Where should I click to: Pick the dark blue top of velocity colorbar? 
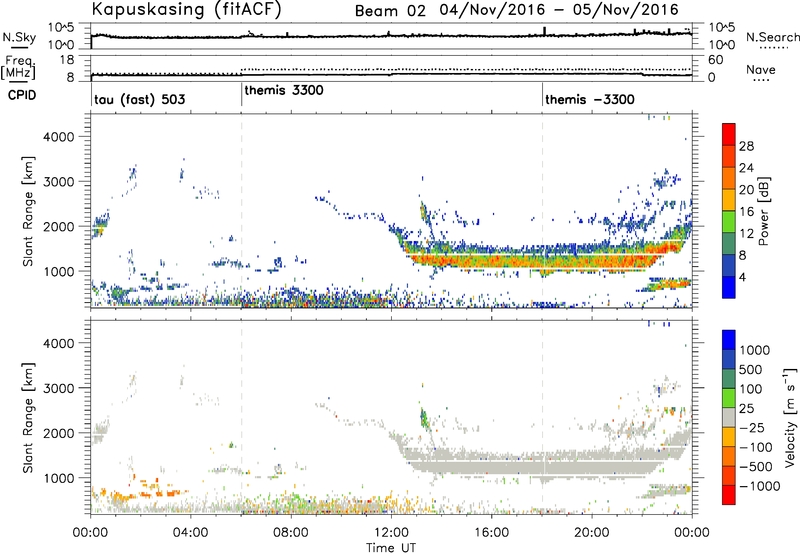click(729, 340)
